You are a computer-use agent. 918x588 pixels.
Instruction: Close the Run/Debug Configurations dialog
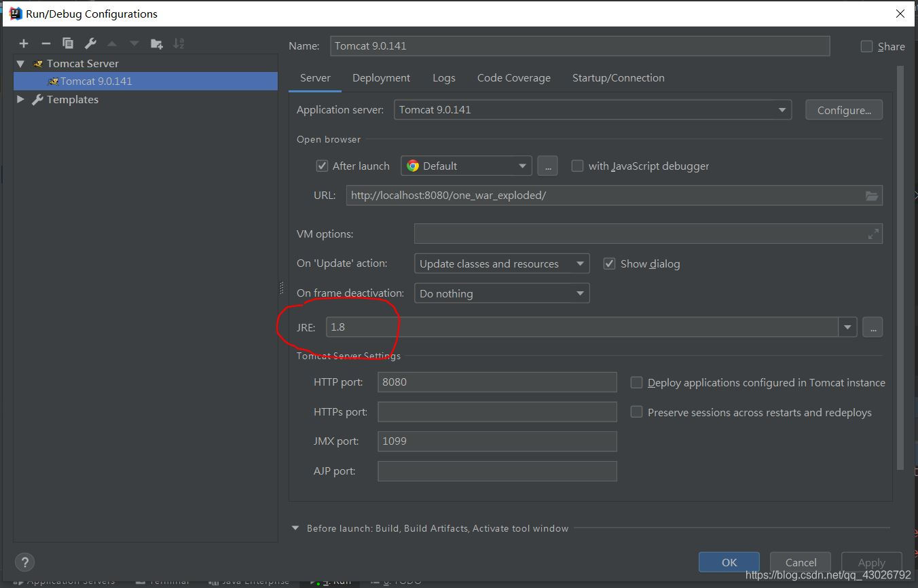tap(900, 14)
